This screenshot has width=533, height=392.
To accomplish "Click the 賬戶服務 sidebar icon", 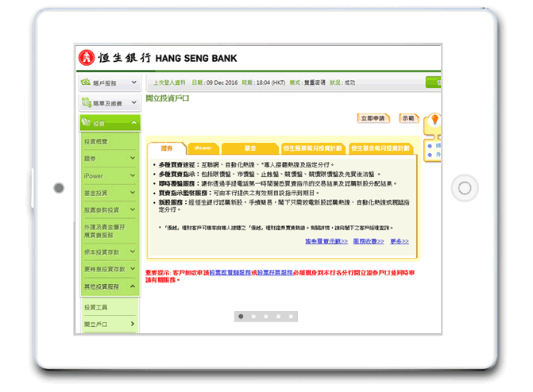I will click(86, 83).
